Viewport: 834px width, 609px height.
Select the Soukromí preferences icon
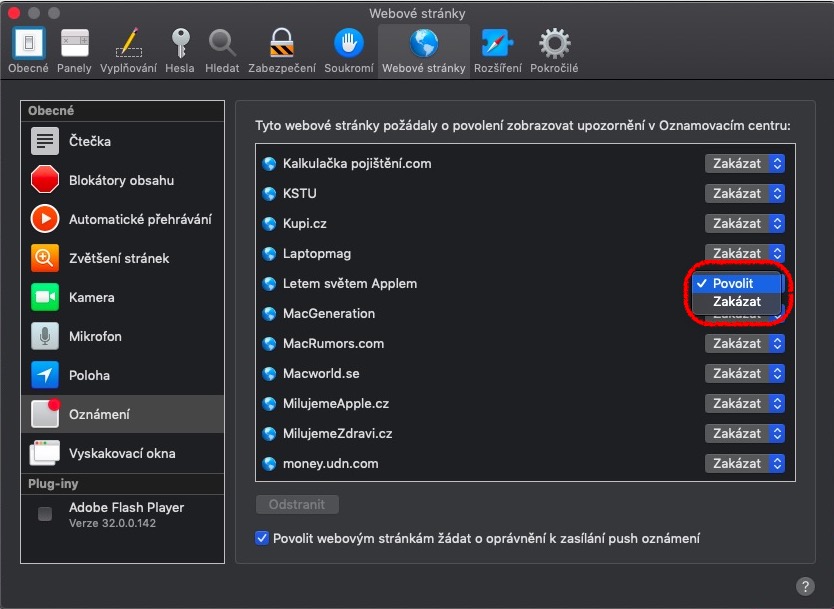coord(348,45)
